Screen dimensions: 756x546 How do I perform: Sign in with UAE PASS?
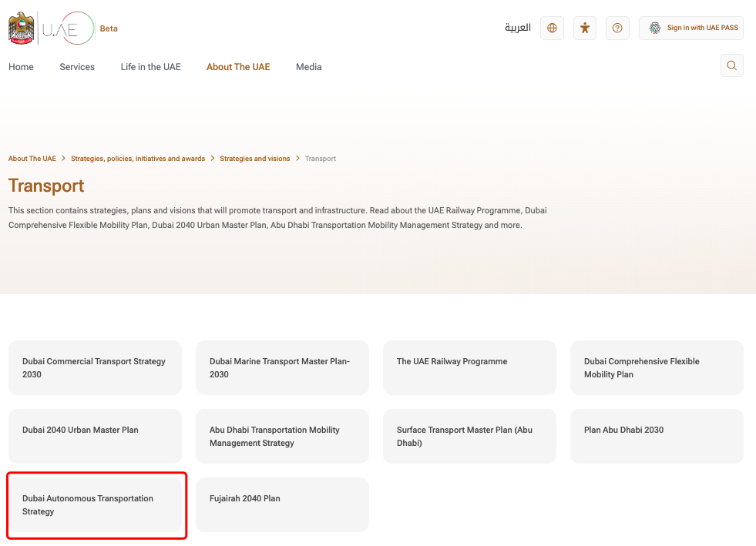click(x=690, y=28)
